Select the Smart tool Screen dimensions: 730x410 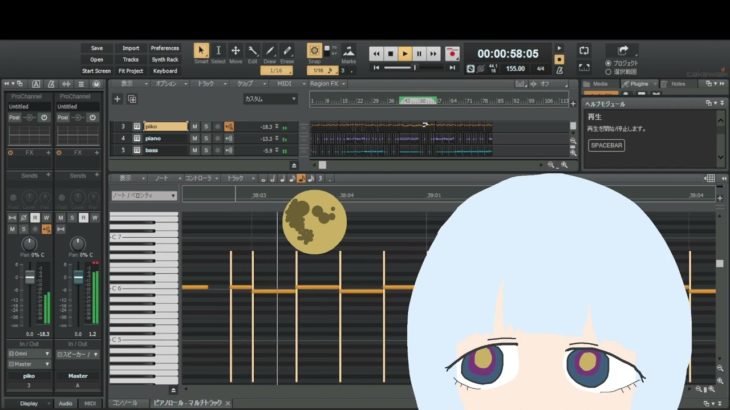coord(201,51)
